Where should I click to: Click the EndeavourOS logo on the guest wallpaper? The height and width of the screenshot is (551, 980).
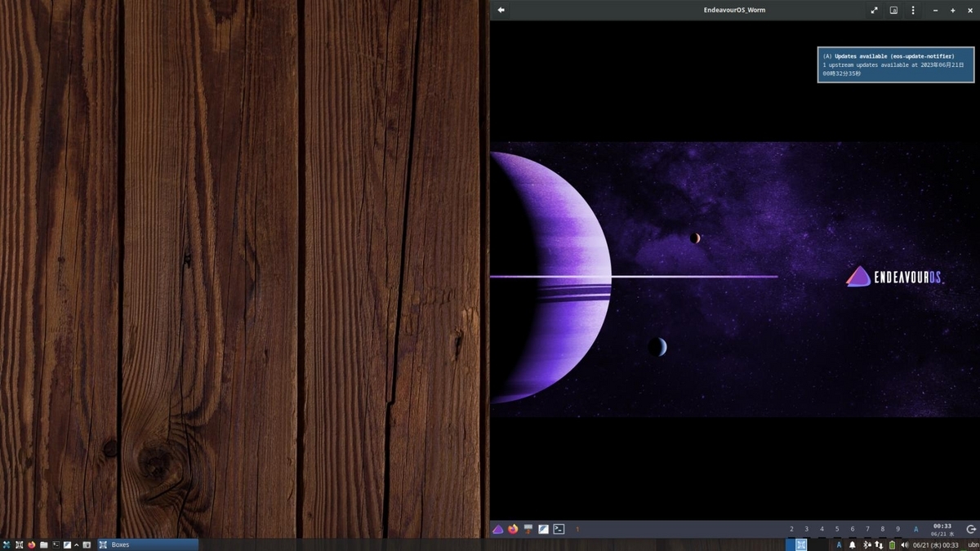[895, 277]
